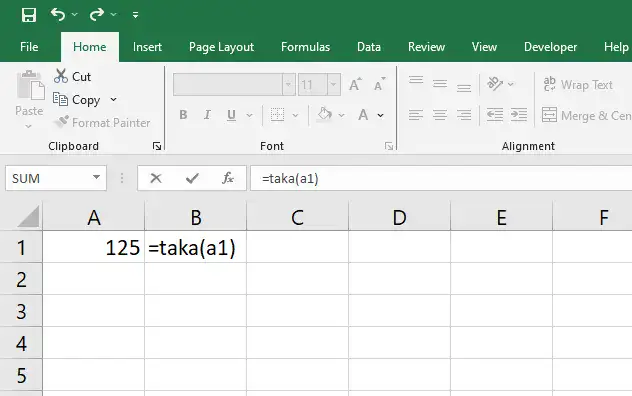Open the font size dropdown arrow

[334, 85]
